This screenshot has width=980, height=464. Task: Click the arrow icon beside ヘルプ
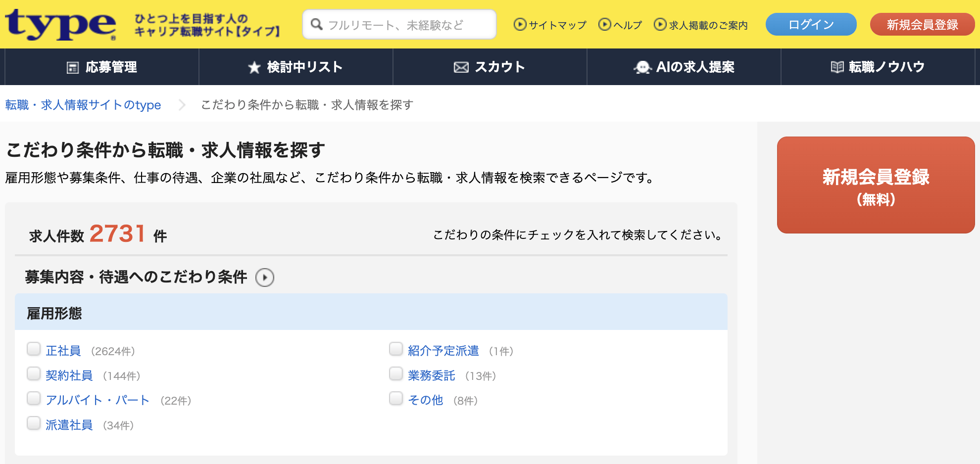coord(604,24)
